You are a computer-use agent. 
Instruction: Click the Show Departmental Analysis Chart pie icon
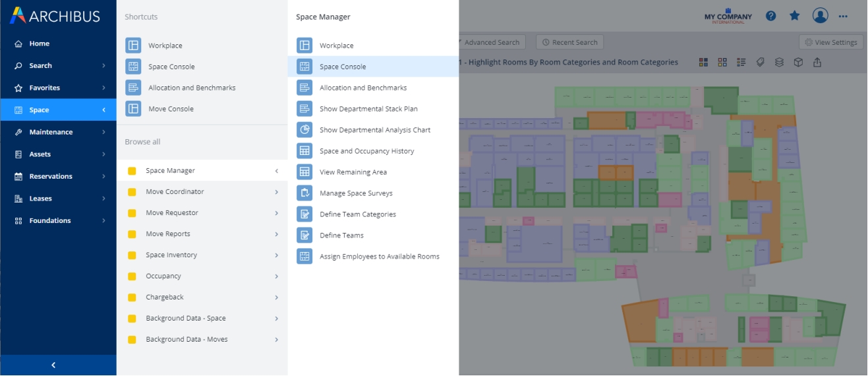(x=304, y=130)
